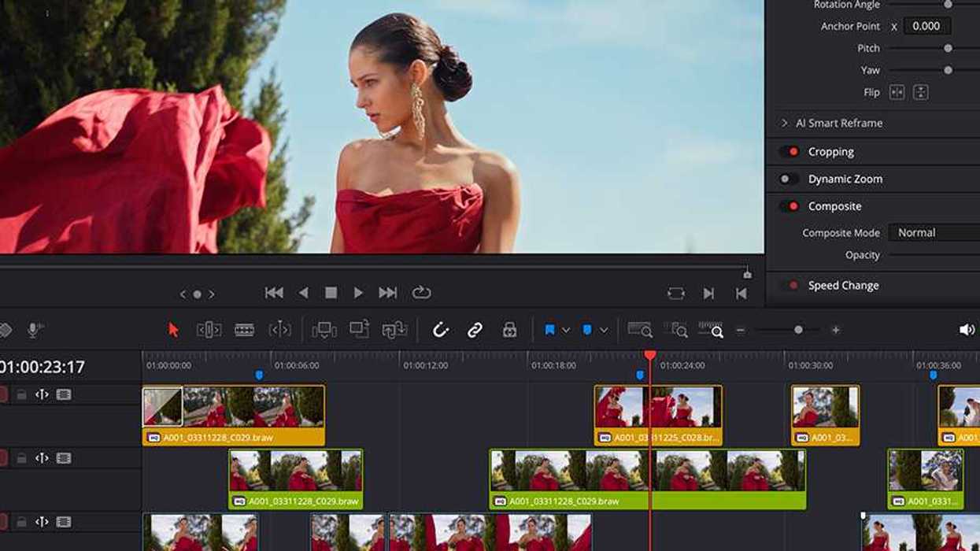Click the Match Frame icon
This screenshot has height=551, width=980.
(x=676, y=294)
